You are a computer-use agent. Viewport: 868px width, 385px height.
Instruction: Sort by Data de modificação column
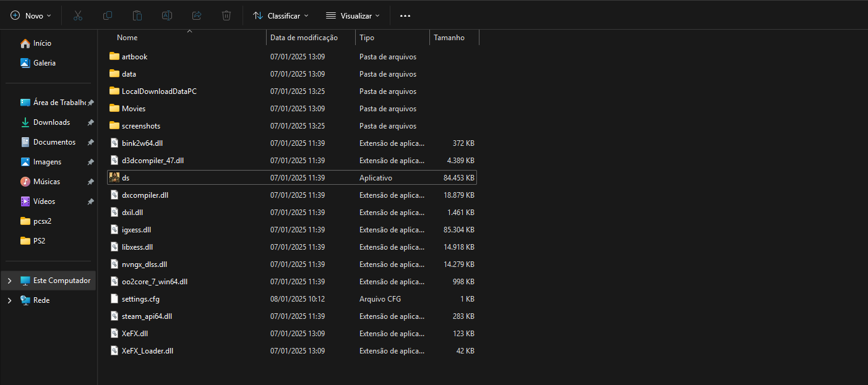pos(304,38)
